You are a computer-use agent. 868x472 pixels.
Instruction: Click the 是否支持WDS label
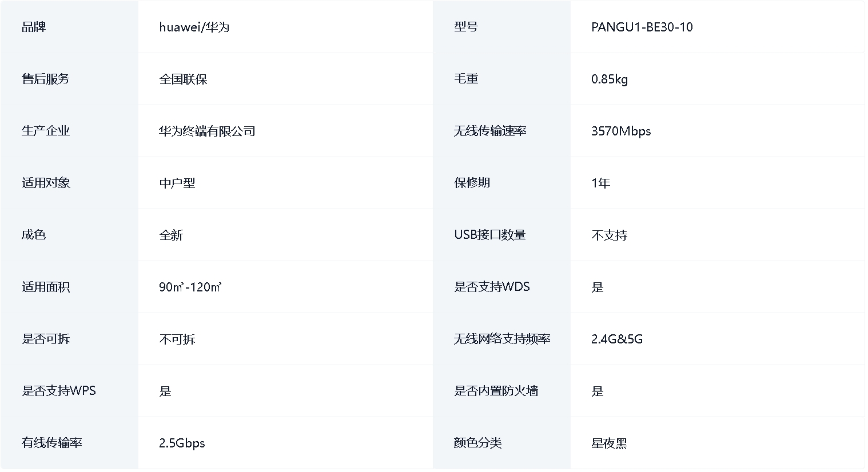tap(492, 287)
